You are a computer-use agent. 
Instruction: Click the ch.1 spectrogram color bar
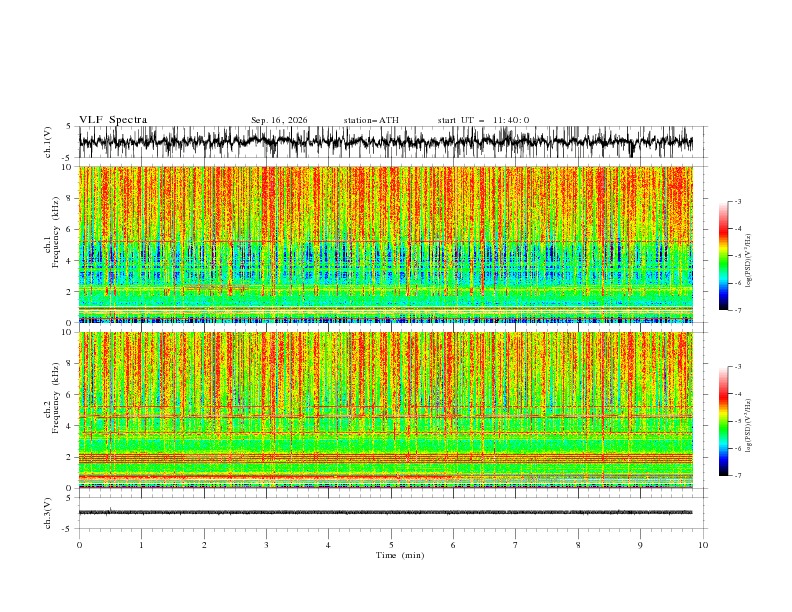pyautogui.click(x=723, y=256)
